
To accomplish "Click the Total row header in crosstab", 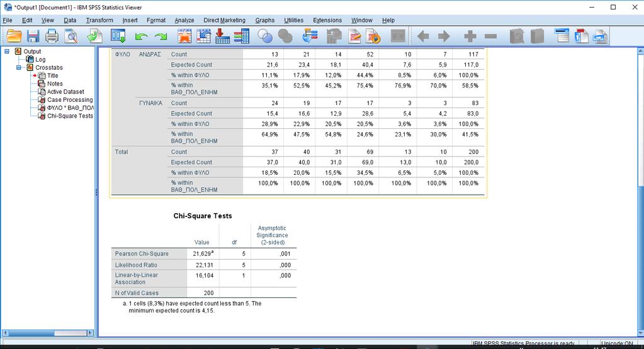I will [121, 152].
